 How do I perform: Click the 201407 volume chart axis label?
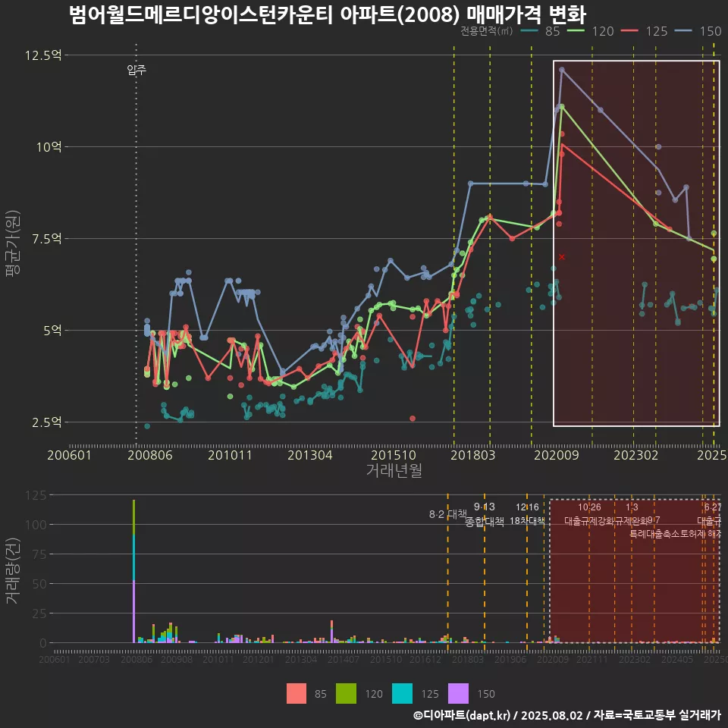[343, 659]
